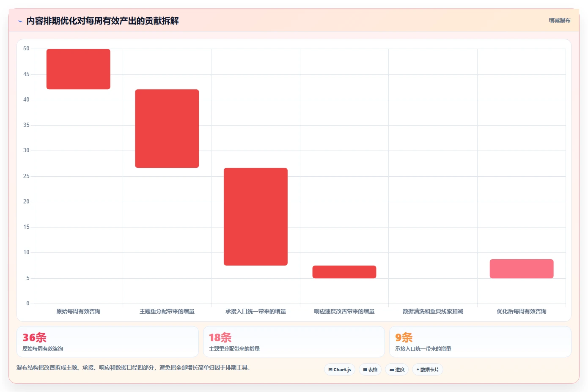Click the footer note starting 瀑布结构把改善拆成
Screen dimensions: 588x392
[x=134, y=367]
